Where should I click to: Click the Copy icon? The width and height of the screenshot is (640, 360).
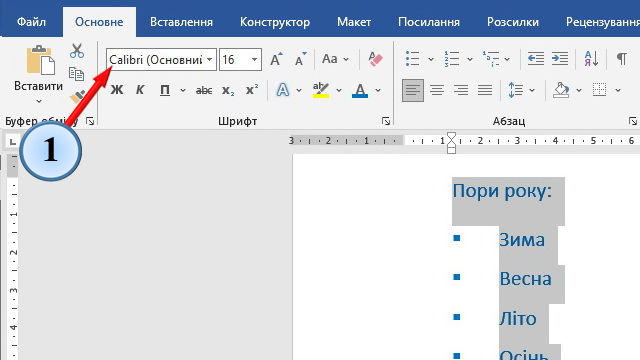pos(76,74)
